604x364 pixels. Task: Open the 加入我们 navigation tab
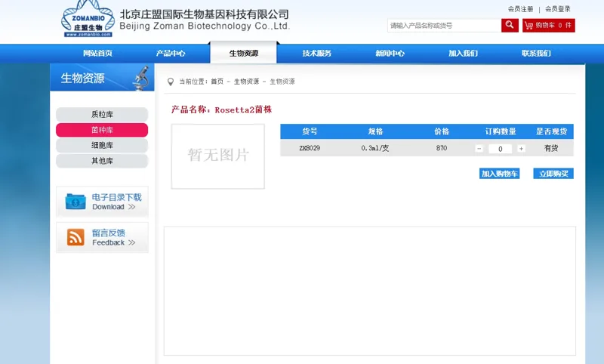[463, 53]
